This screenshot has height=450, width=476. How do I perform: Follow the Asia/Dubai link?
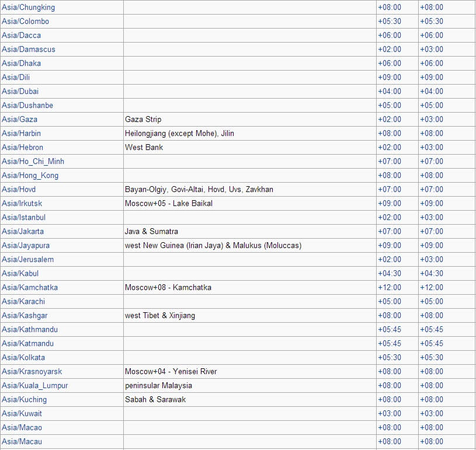click(20, 91)
